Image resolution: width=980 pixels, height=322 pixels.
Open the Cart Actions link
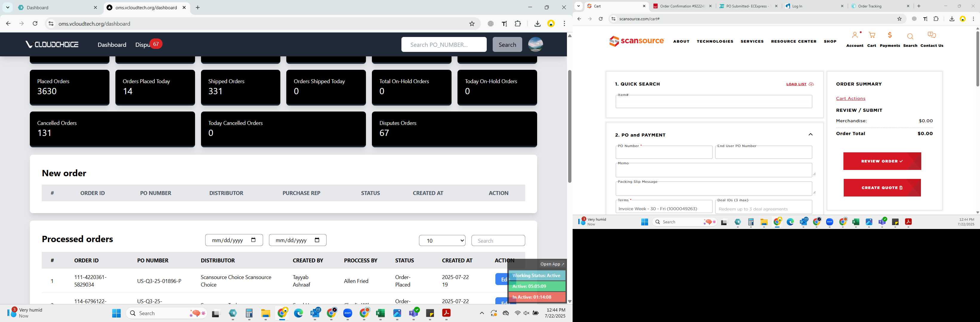tap(850, 98)
